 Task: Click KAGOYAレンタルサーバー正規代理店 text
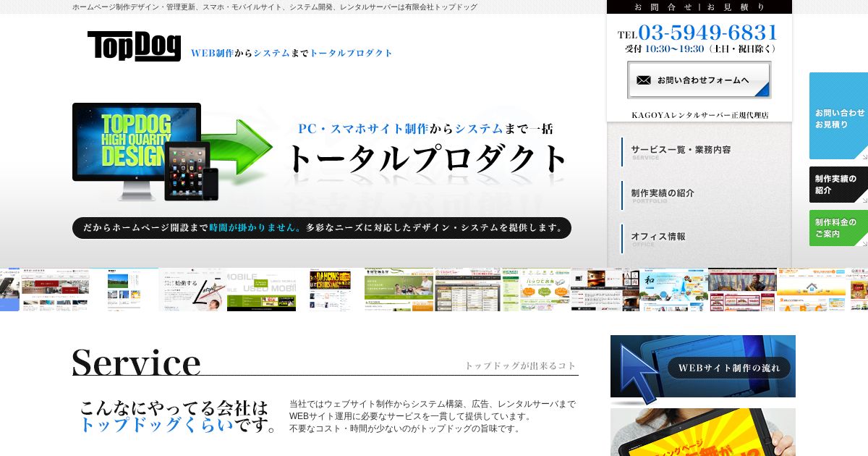tap(699, 115)
